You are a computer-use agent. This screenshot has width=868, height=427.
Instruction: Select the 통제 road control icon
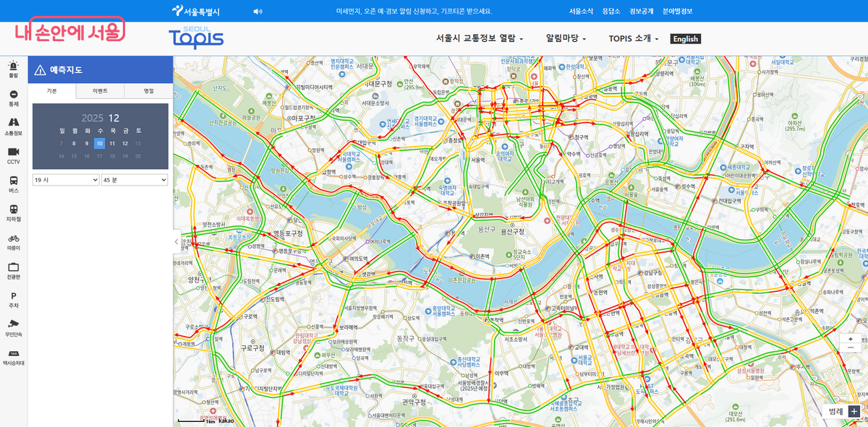pos(13,98)
